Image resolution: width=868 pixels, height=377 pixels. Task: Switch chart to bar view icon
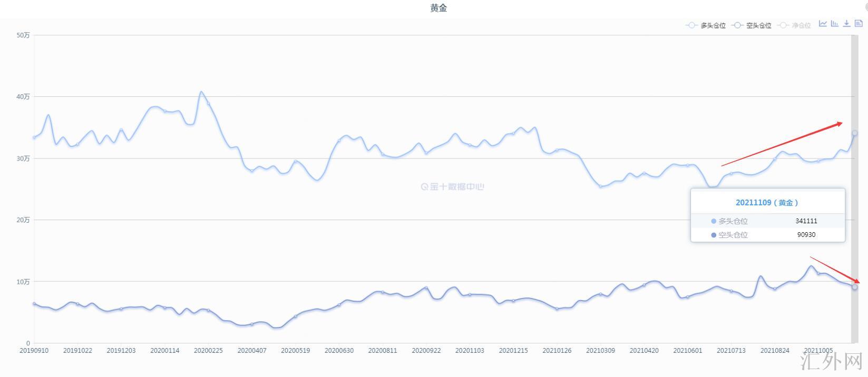click(x=834, y=24)
